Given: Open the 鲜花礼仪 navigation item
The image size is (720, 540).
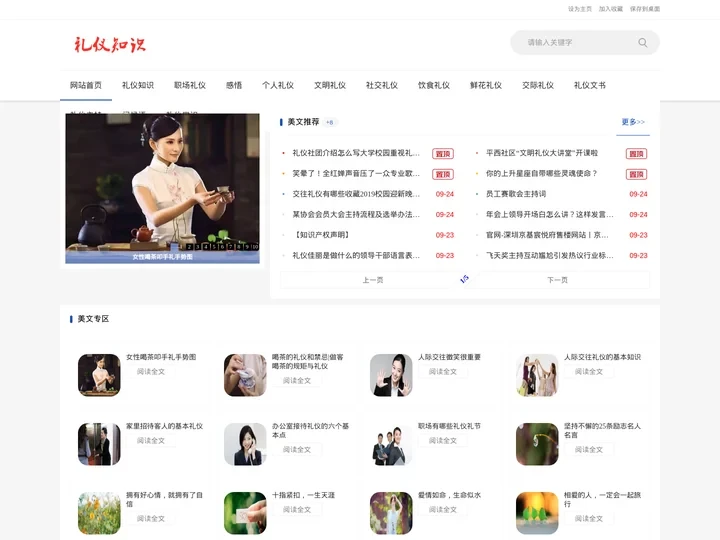Looking at the screenshot, I should 486,85.
